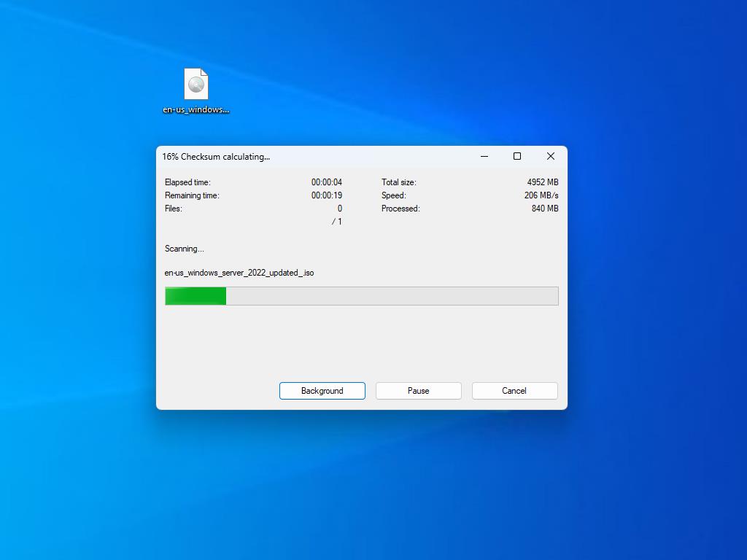Image resolution: width=747 pixels, height=560 pixels.
Task: Click the 'Files:' label
Action: 174,209
